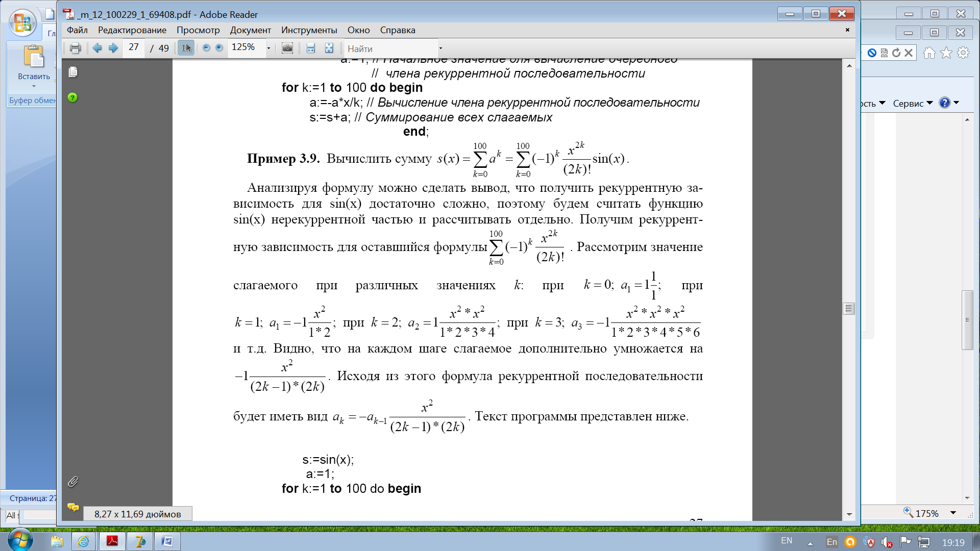Click the Буфер обмена group label
This screenshot has height=551, width=980.
click(32, 101)
